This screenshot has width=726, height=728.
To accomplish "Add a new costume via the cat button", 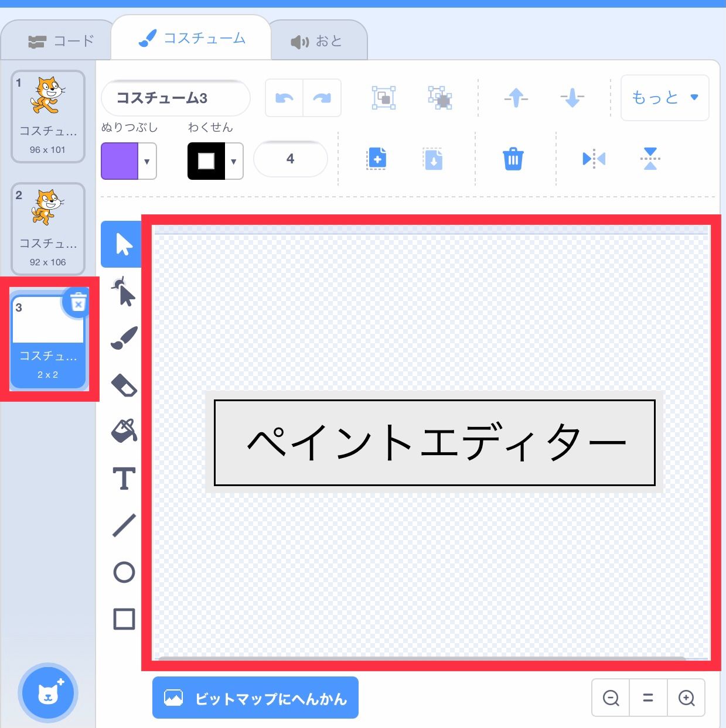I will pos(48,693).
